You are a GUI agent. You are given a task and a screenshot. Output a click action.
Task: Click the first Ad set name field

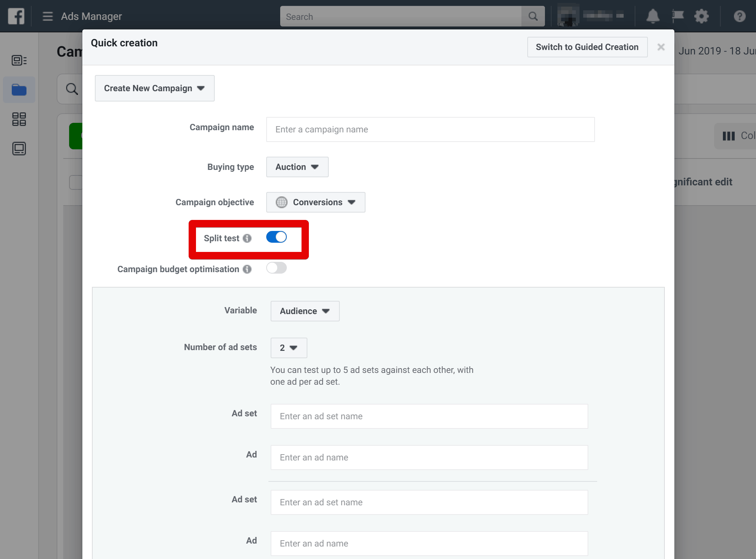429,416
